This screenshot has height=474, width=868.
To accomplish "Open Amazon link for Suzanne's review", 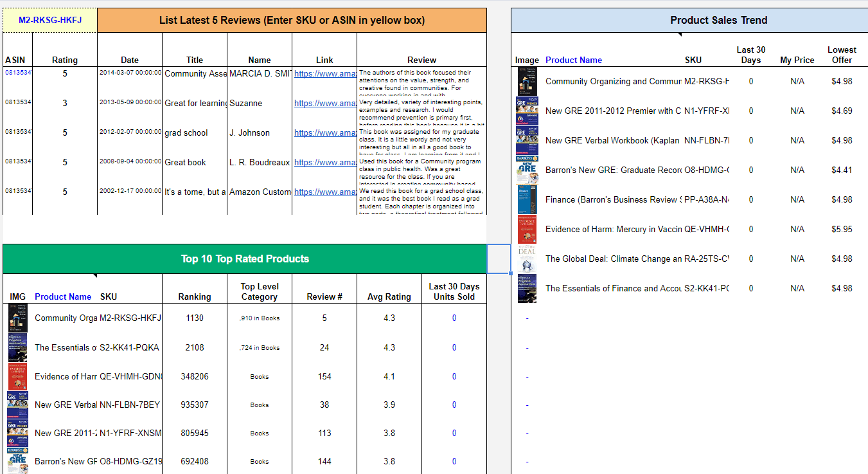I will (325, 104).
